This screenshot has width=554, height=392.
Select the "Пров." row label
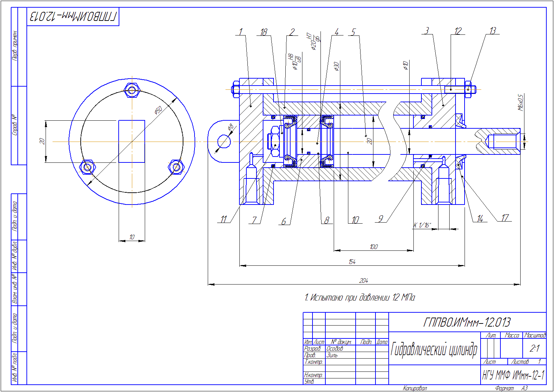point(310,355)
